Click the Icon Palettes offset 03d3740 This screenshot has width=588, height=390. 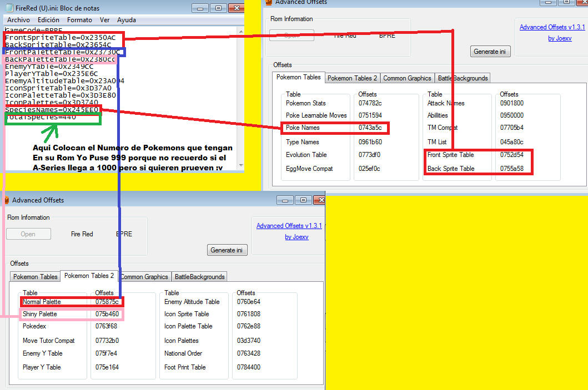click(x=248, y=341)
